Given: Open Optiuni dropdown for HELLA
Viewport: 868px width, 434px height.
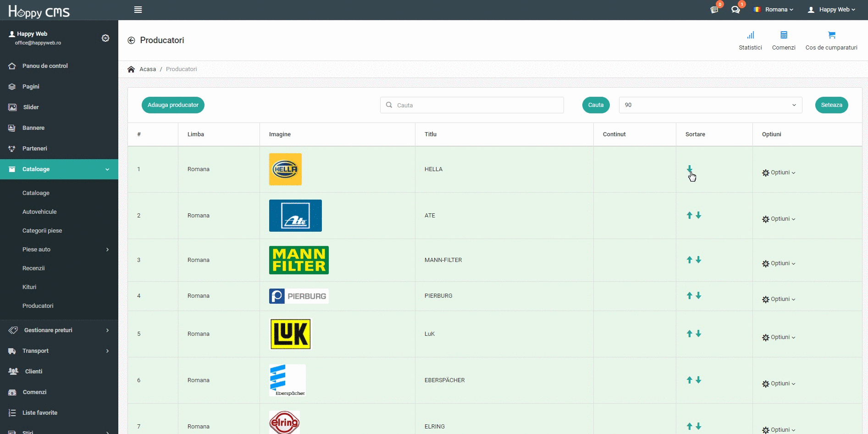Looking at the screenshot, I should [779, 172].
